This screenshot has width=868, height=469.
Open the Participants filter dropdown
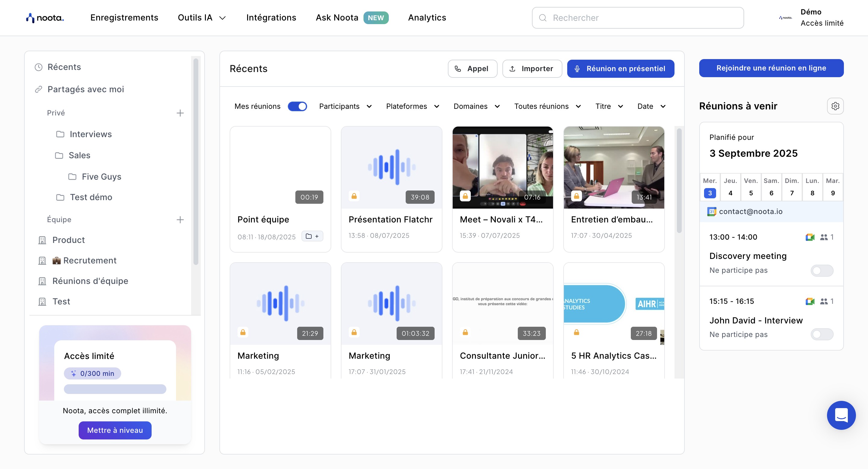(345, 106)
